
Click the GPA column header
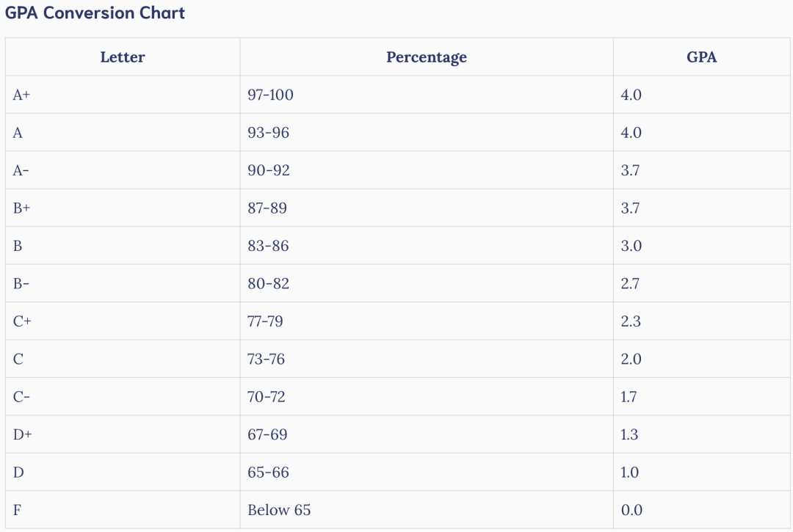pos(701,57)
